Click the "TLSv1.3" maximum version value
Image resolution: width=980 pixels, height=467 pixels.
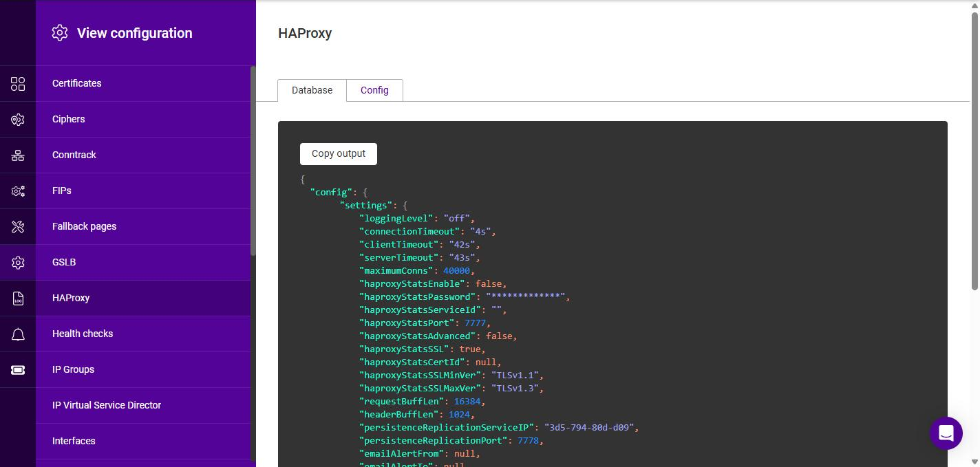(515, 389)
